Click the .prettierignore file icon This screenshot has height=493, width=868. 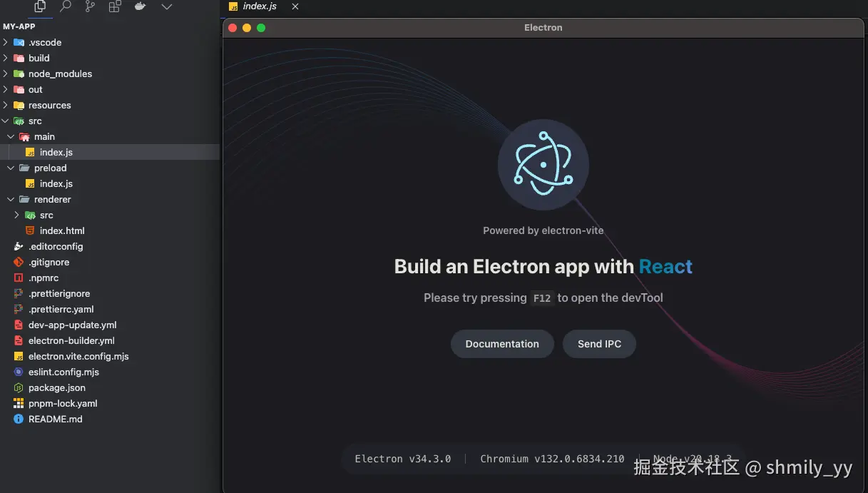pos(19,293)
